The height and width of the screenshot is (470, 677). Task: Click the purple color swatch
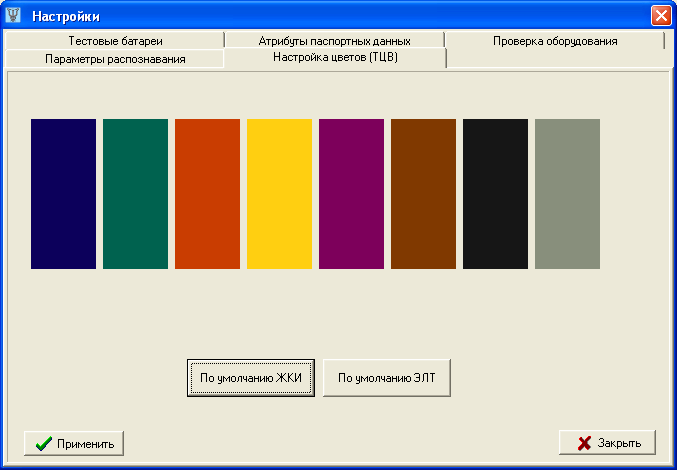[x=351, y=194]
